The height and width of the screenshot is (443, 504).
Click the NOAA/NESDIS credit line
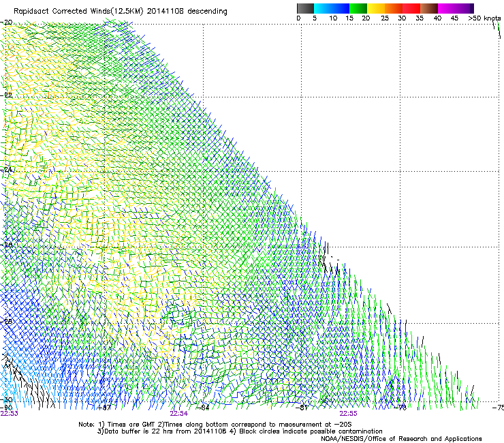click(401, 439)
